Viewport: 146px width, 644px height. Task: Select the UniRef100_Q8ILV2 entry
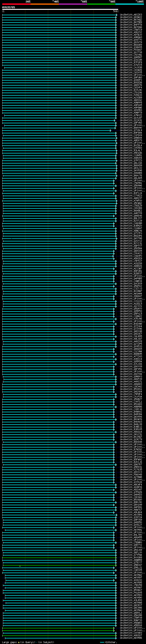click(131, 168)
